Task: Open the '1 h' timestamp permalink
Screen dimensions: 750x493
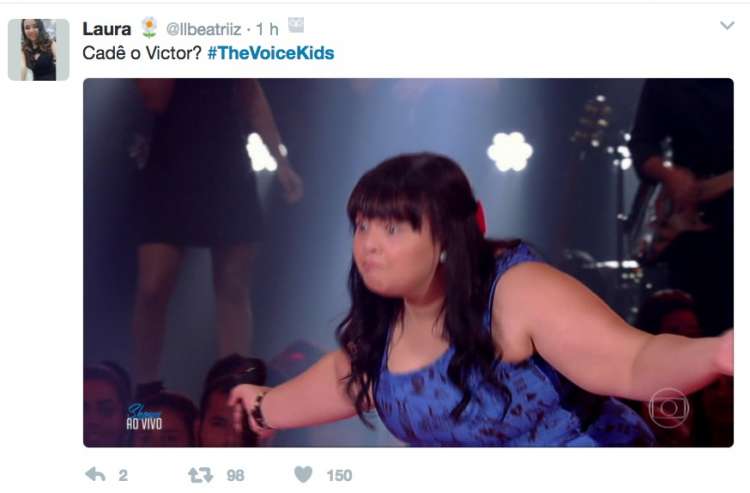Action: coord(267,29)
